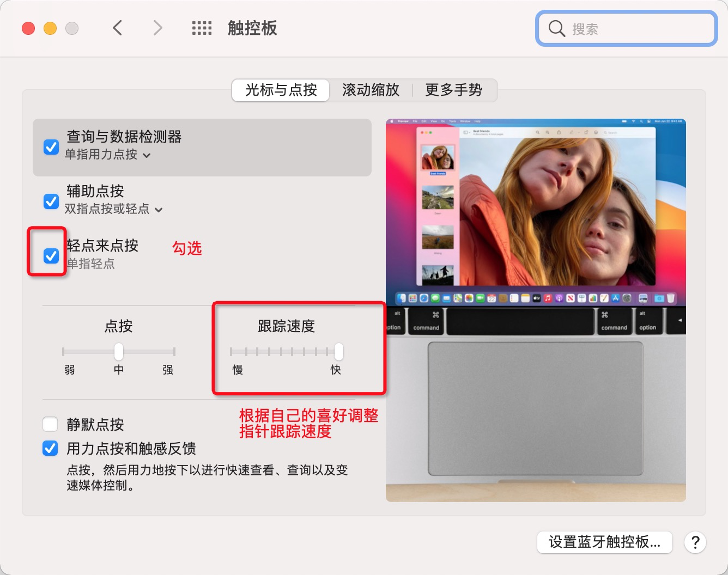The height and width of the screenshot is (575, 728).
Task: Open help with question mark button
Action: (695, 542)
